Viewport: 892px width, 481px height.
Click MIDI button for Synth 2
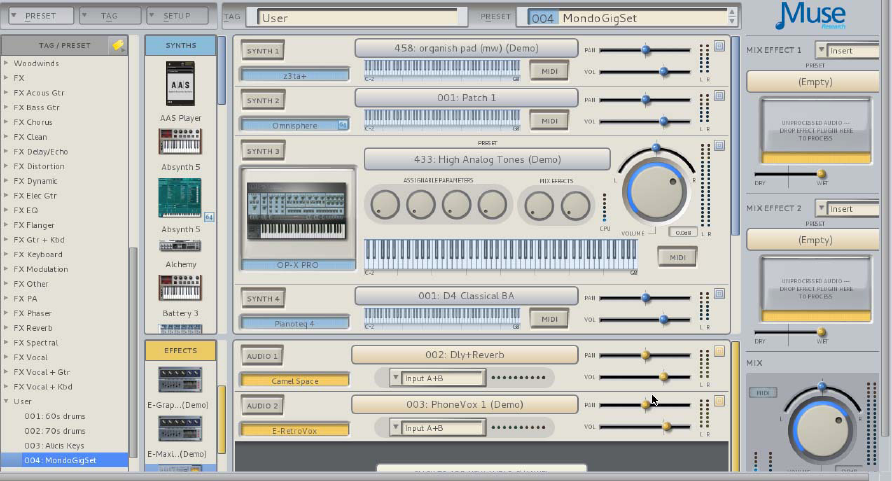[549, 121]
